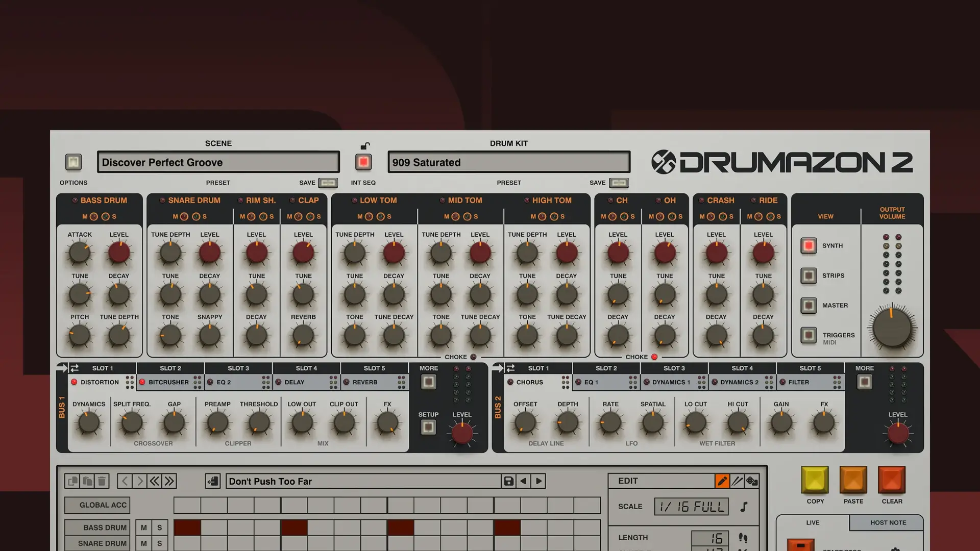Enable the Delay slot power LED

[x=278, y=382]
